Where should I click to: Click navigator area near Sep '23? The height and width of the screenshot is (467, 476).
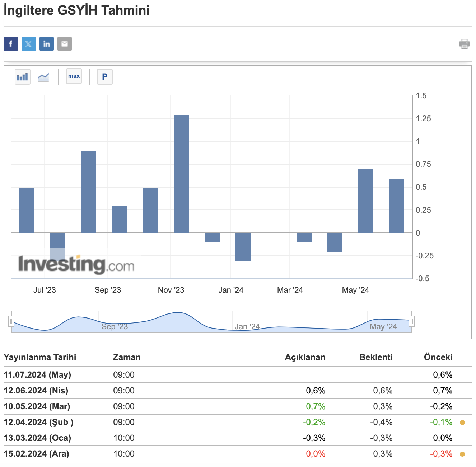(115, 326)
